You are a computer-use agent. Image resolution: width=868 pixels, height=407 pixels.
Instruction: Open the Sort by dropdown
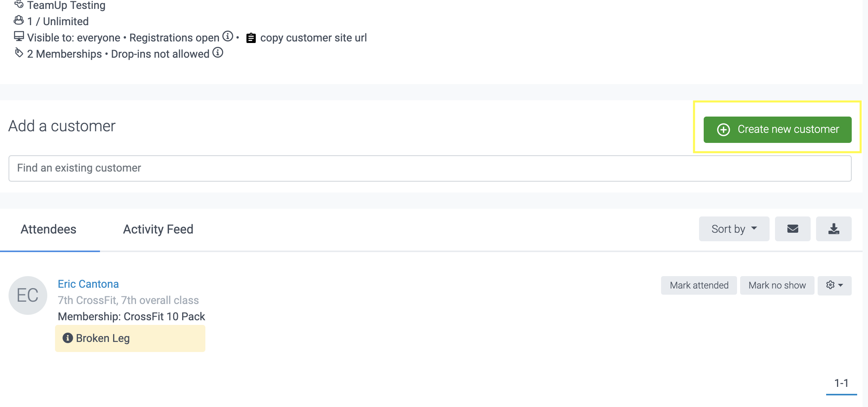tap(734, 229)
